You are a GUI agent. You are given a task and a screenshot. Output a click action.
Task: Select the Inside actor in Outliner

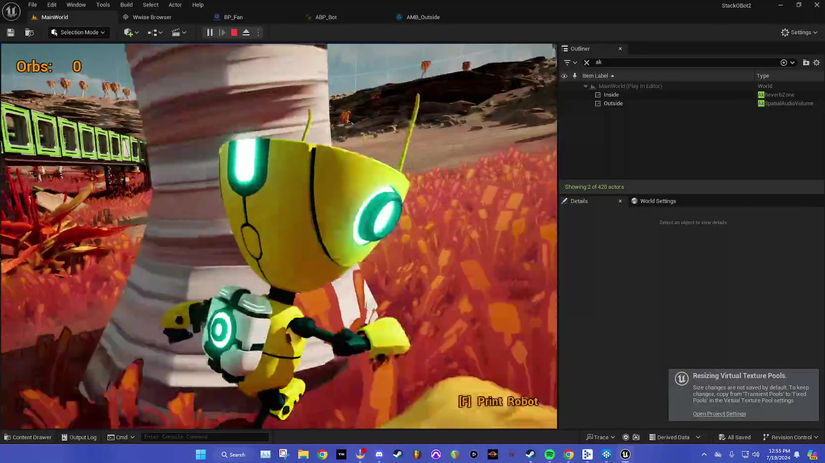point(611,95)
